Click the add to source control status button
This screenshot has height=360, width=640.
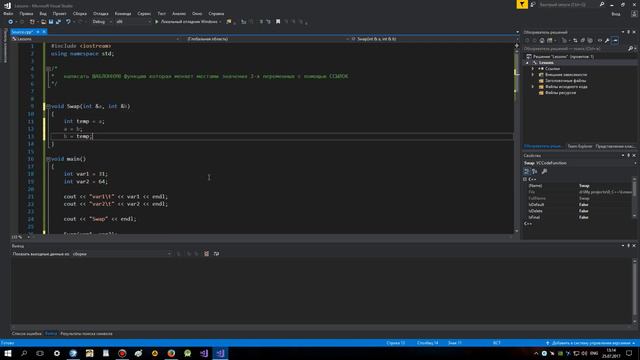coord(590,343)
